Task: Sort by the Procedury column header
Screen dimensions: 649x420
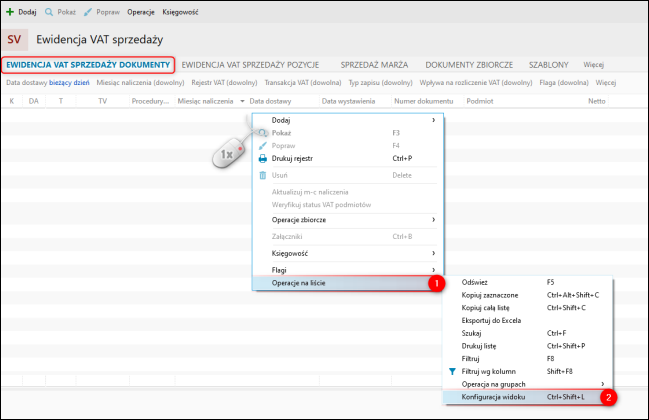Action: point(150,101)
